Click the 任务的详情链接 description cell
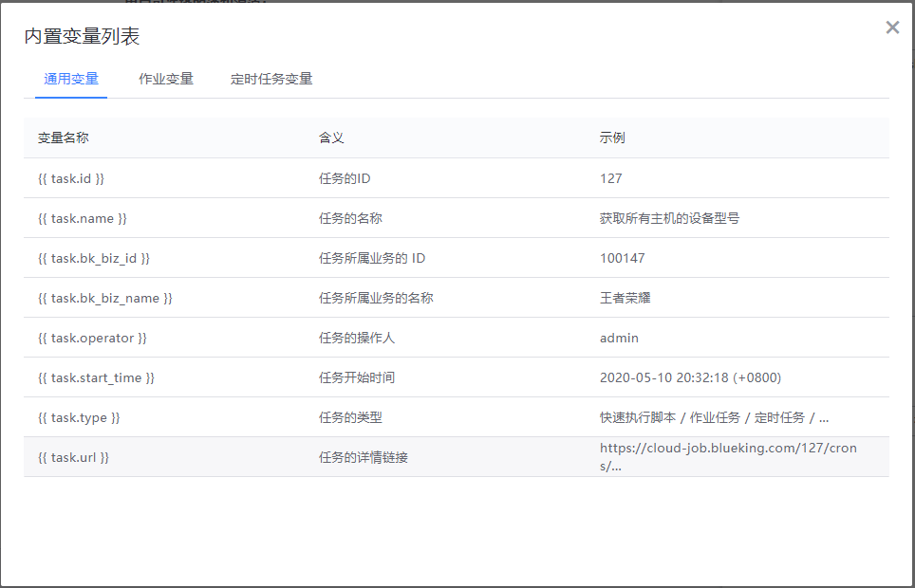This screenshot has height=588, width=915. tap(364, 457)
